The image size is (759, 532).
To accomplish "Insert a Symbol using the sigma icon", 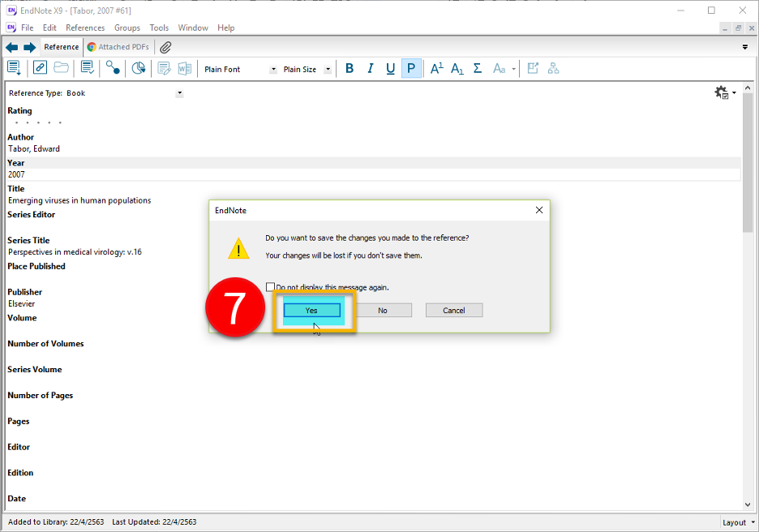I will coord(478,69).
